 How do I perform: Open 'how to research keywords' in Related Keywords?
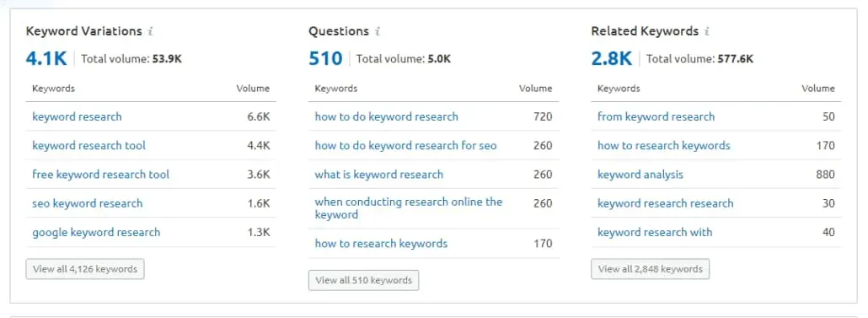click(664, 146)
